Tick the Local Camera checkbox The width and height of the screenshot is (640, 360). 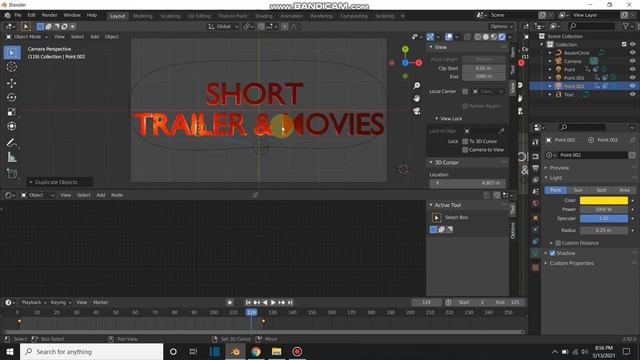pos(465,91)
